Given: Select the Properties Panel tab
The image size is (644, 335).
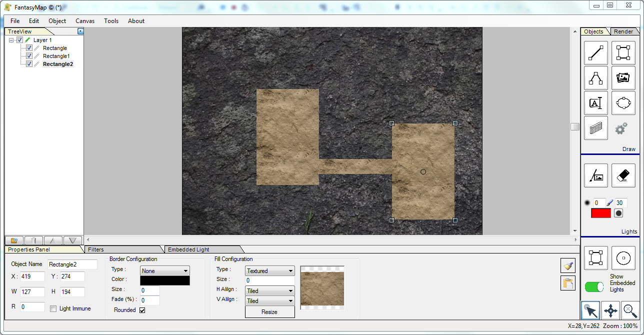Looking at the screenshot, I should 42,249.
